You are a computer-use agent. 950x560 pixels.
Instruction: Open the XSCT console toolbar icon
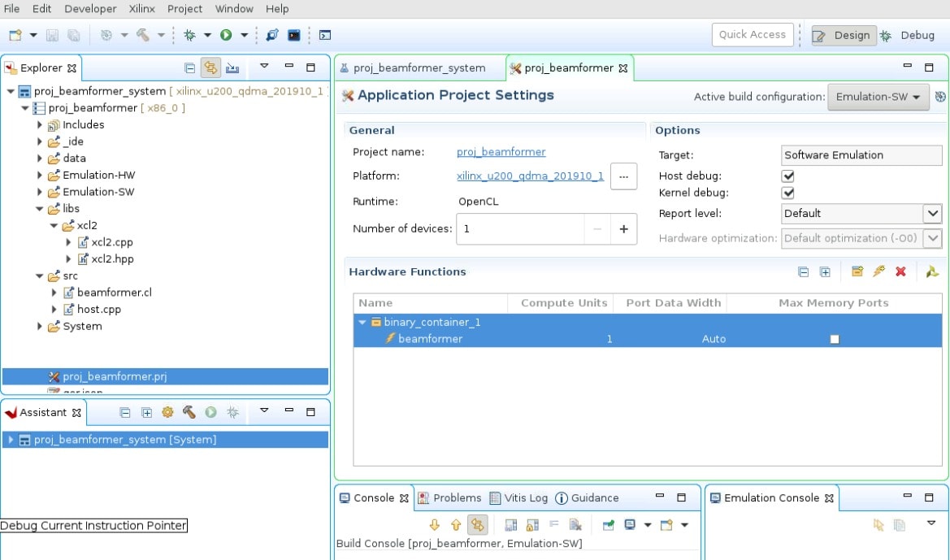click(x=325, y=35)
